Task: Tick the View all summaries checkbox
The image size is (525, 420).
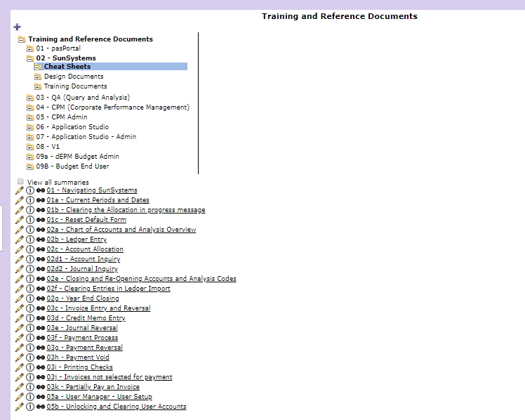Action: tap(20, 181)
